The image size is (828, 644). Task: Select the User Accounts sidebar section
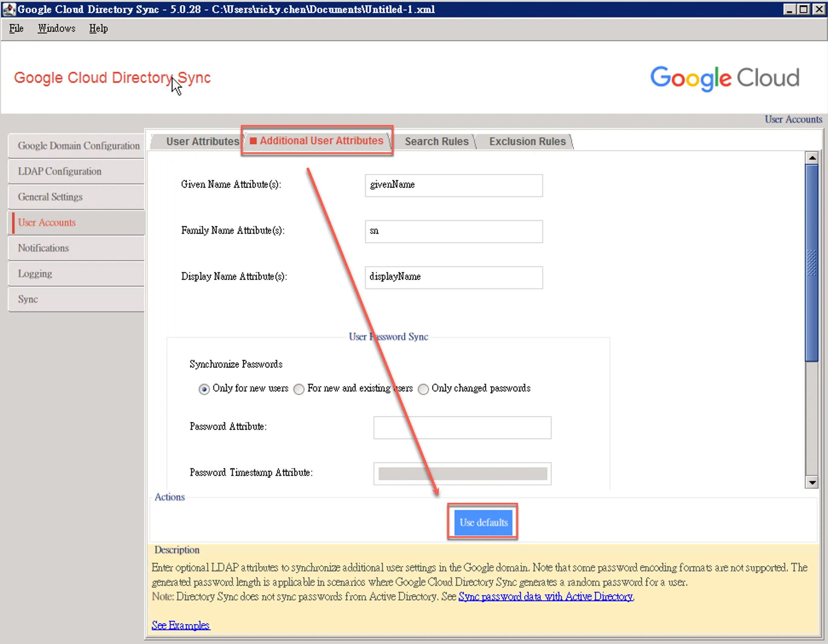(77, 223)
